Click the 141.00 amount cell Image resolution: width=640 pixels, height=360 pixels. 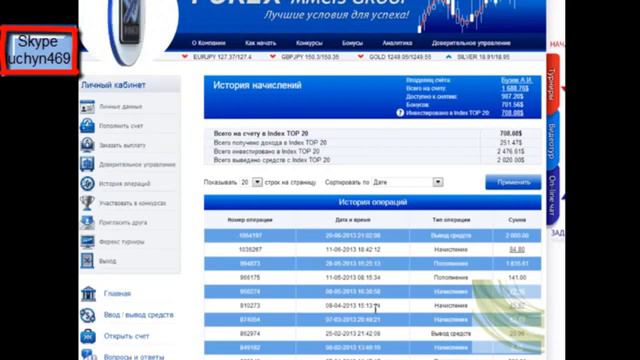[517, 278]
